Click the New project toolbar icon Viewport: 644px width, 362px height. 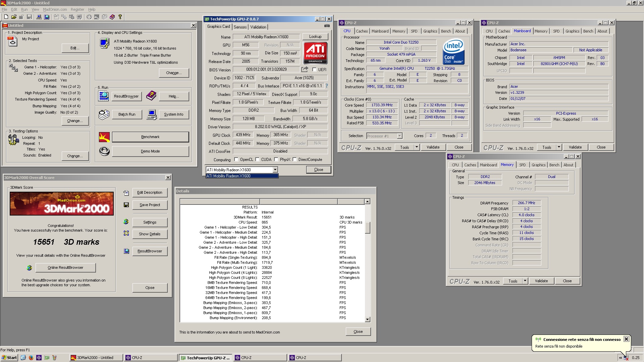coord(6,17)
